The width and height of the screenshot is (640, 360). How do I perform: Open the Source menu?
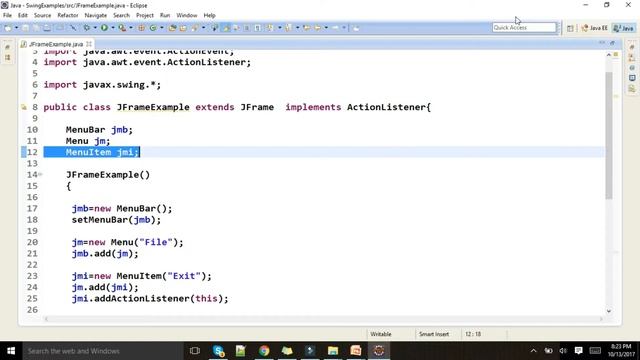click(x=42, y=16)
